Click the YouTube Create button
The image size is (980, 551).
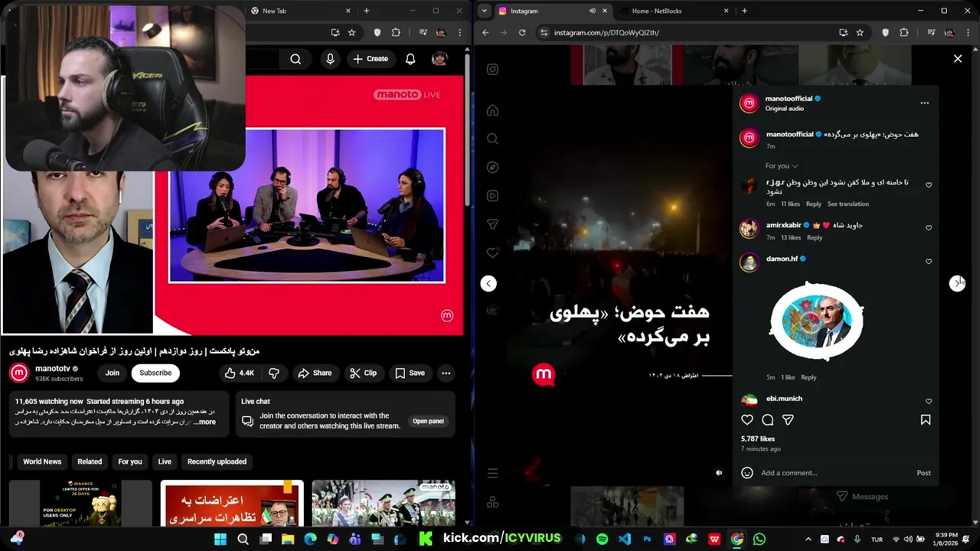[371, 59]
